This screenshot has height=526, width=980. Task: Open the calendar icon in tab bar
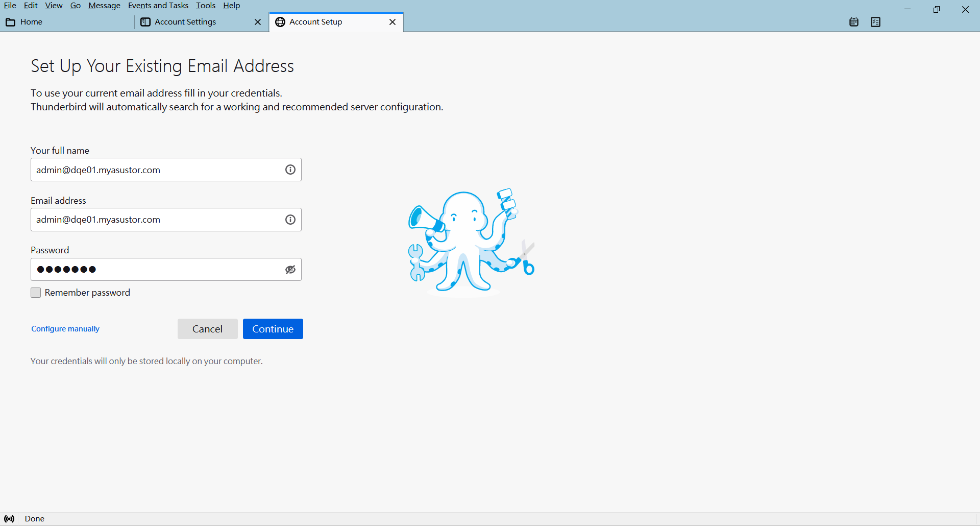point(854,22)
